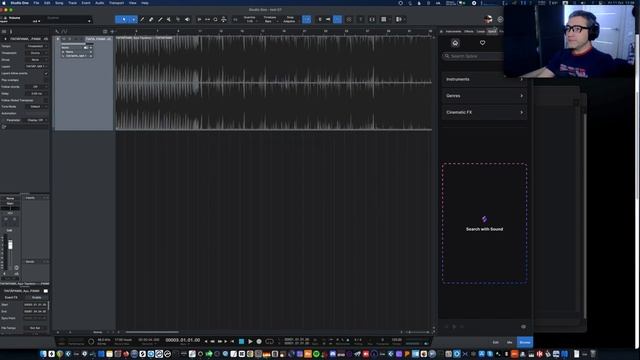Click the audio event waveform in the track
Viewport: 640px width, 360px height.
pyautogui.click(x=273, y=83)
